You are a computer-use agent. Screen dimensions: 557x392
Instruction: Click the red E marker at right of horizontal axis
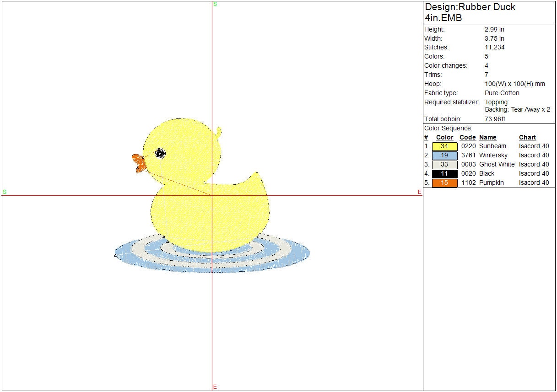[419, 192]
